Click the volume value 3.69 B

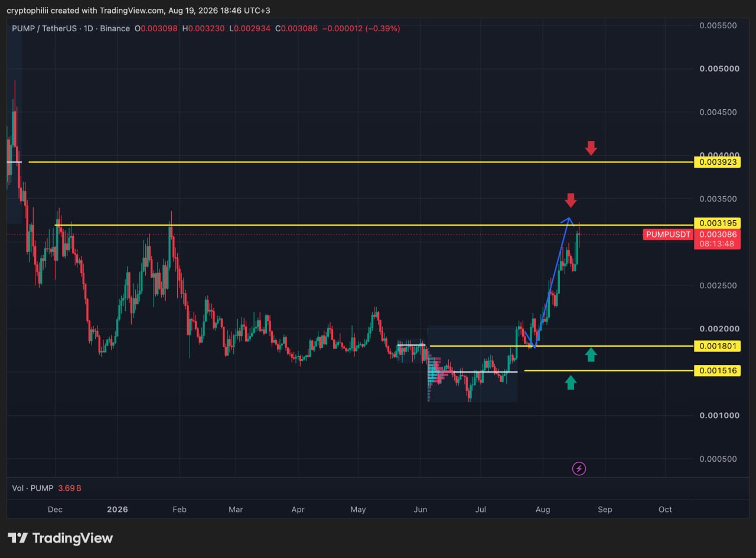coord(70,488)
